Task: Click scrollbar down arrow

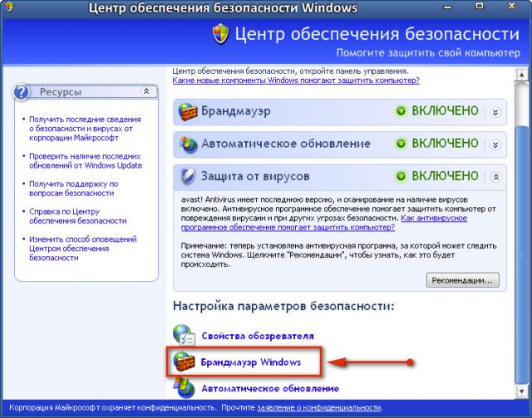Action: 521,392
